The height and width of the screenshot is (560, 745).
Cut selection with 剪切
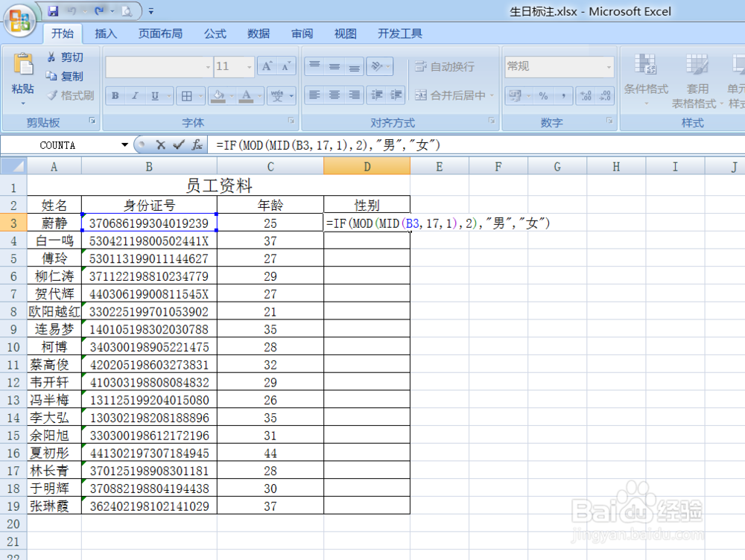pyautogui.click(x=65, y=57)
